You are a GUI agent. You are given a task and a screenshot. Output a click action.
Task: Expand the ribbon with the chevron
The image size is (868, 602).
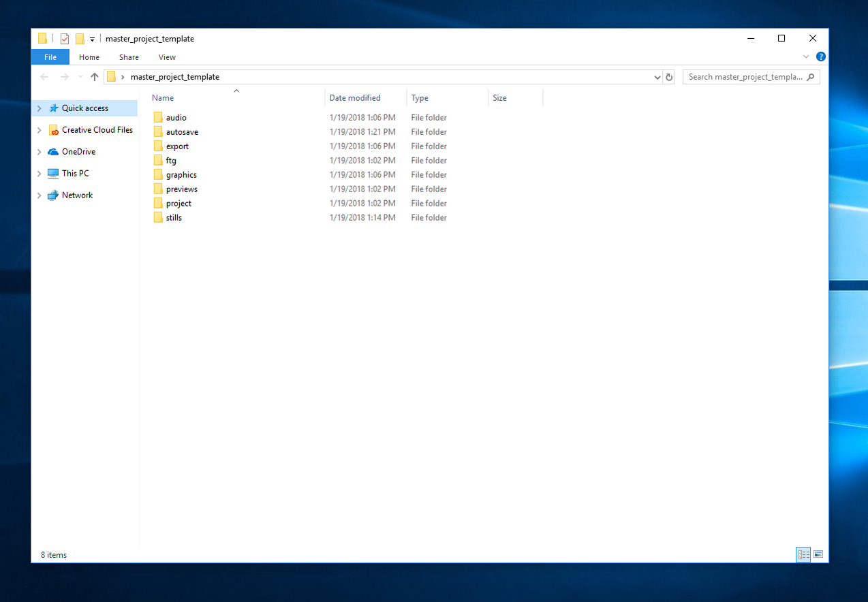pos(806,57)
